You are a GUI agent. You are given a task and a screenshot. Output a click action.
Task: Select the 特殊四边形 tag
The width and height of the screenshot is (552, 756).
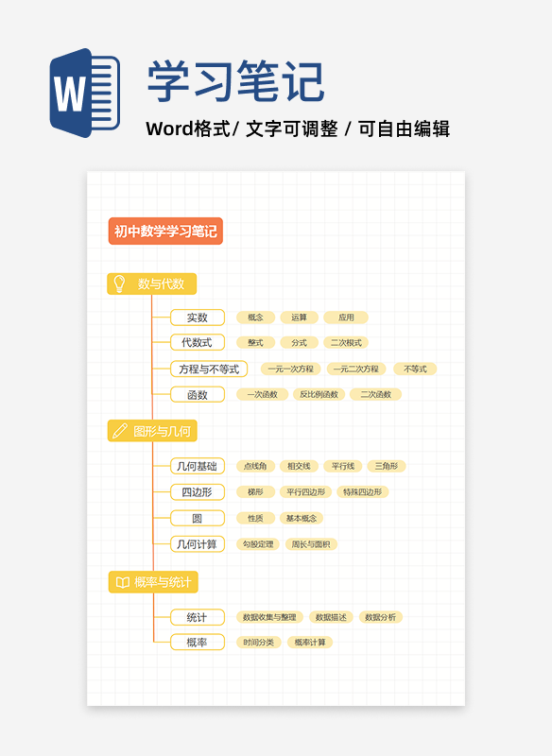coord(363,492)
